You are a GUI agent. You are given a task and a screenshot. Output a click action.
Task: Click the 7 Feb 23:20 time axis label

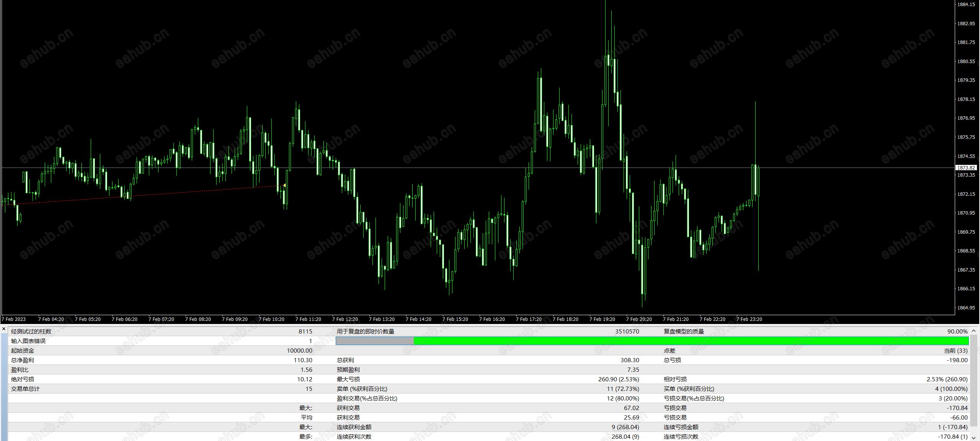(749, 319)
